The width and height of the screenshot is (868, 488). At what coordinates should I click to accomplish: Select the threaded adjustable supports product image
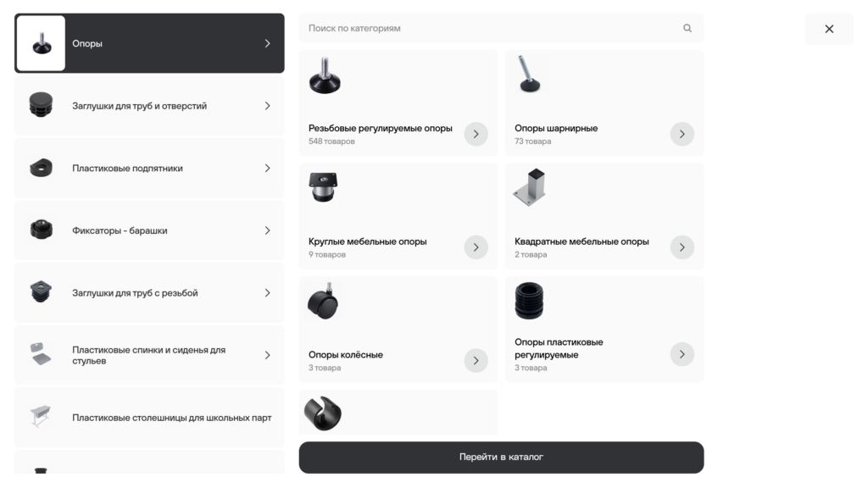click(325, 75)
